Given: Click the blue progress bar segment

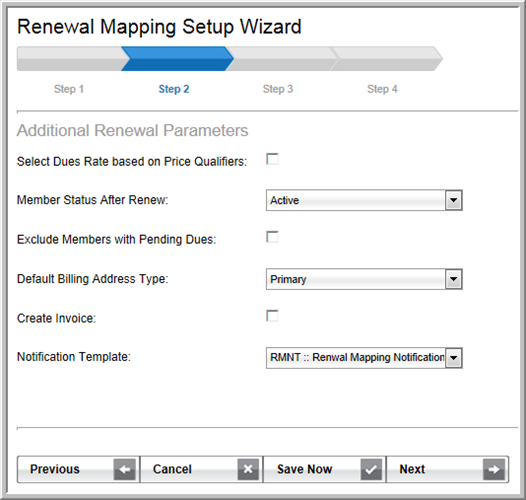Looking at the screenshot, I should coord(177,59).
